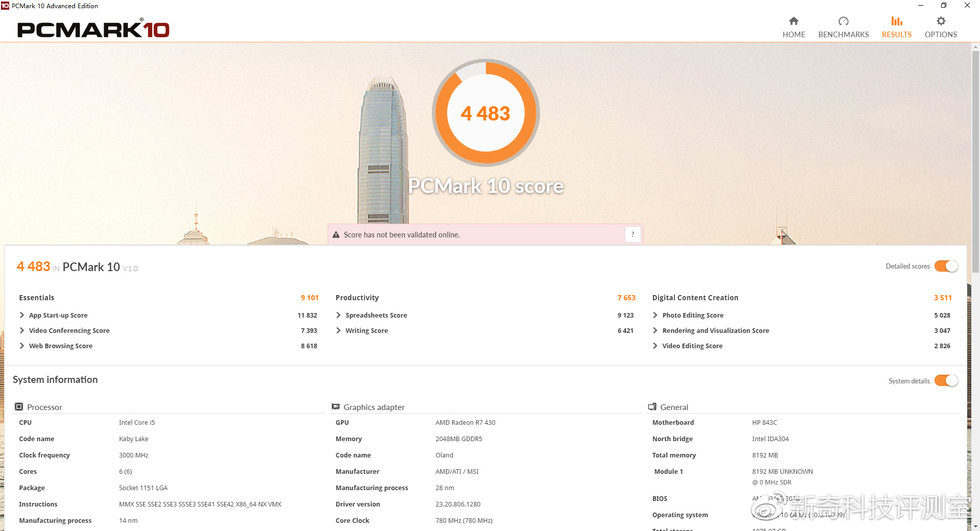The height and width of the screenshot is (531, 980).
Task: Switch to the RESULTS tab
Action: [x=896, y=27]
